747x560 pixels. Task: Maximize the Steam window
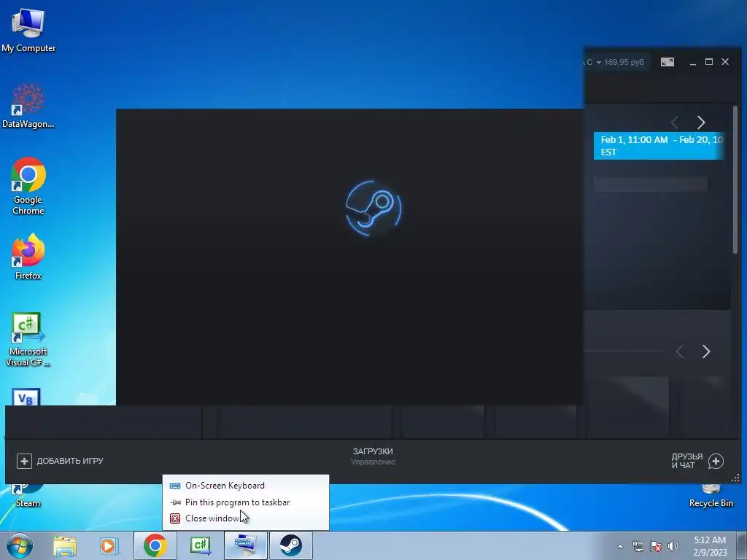point(709,62)
